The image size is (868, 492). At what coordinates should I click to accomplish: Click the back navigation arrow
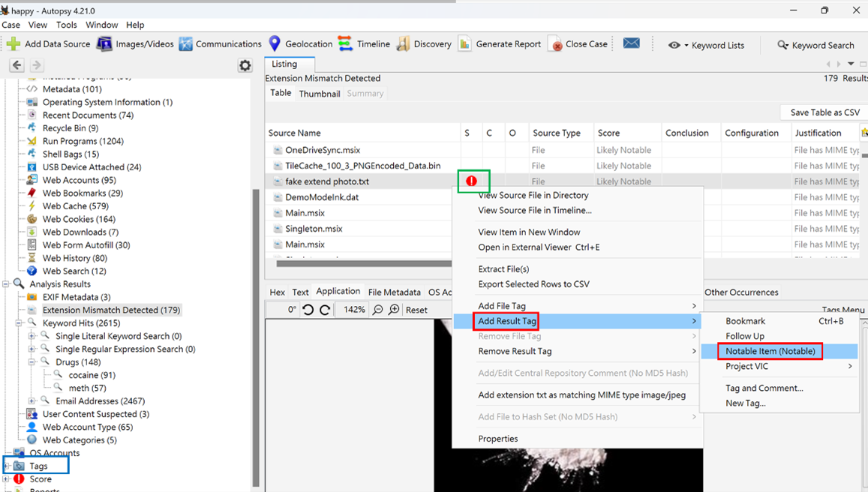17,65
